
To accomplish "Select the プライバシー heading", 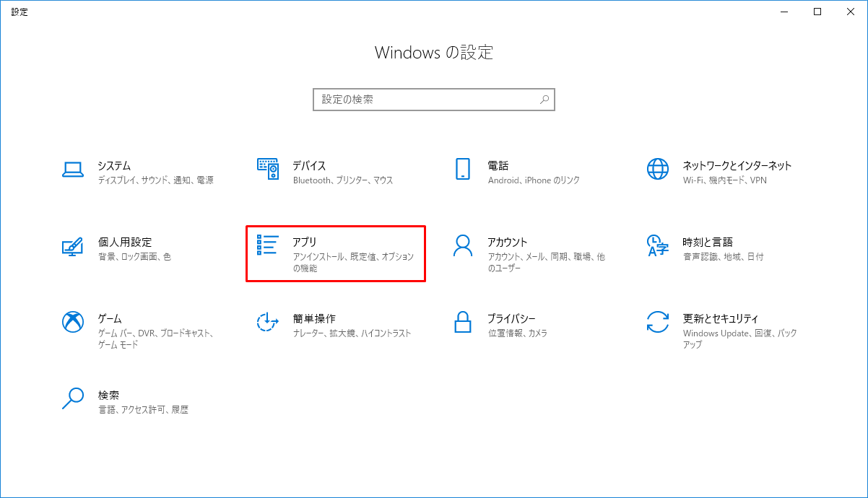I will (511, 318).
